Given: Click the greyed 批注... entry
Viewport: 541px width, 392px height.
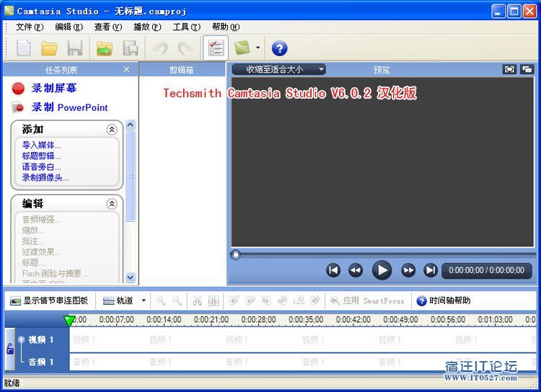Looking at the screenshot, I should (x=33, y=241).
